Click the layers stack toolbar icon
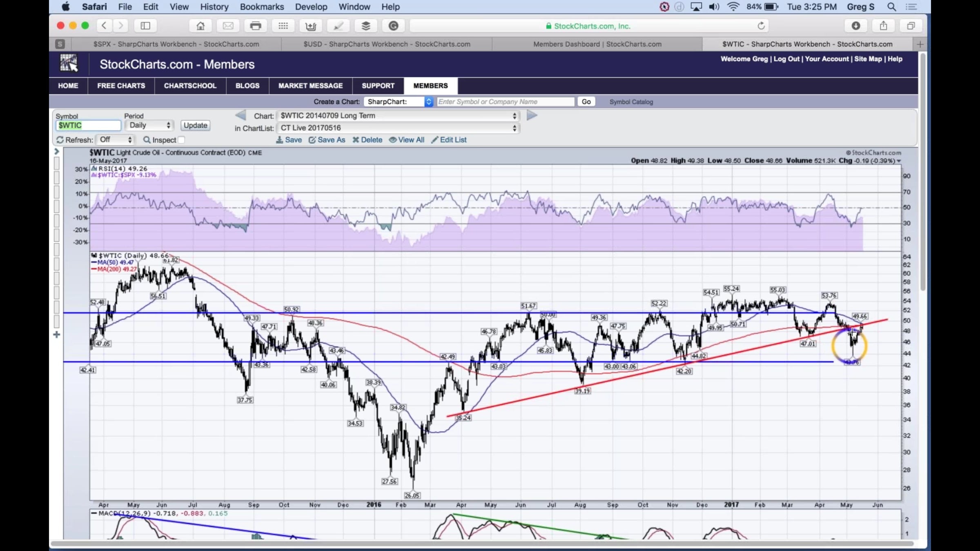The image size is (980, 551). coord(366,26)
